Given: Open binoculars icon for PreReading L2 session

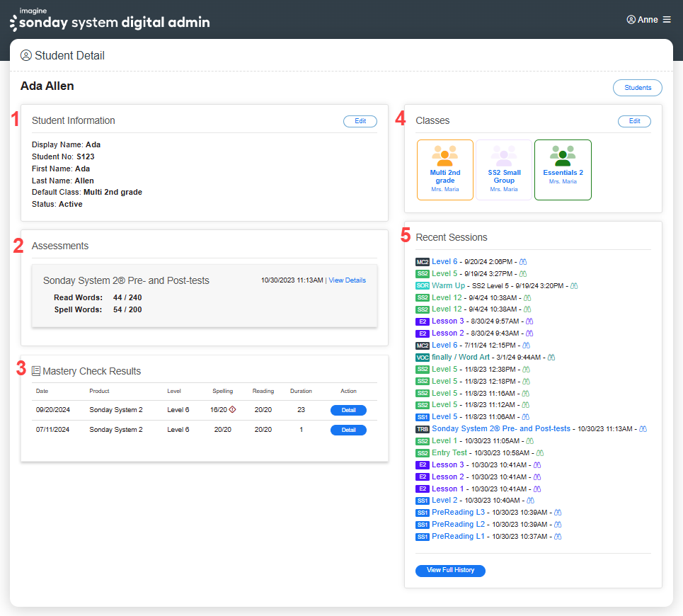Looking at the screenshot, I should 558,525.
